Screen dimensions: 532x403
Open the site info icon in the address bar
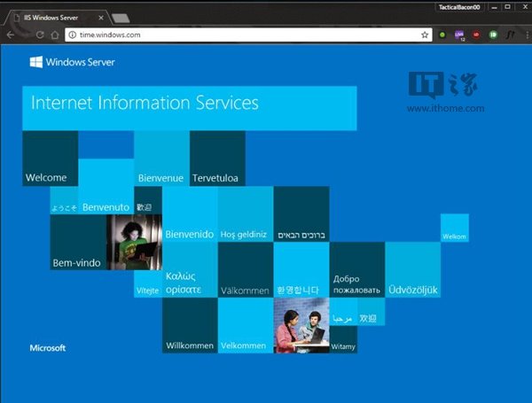(x=73, y=35)
